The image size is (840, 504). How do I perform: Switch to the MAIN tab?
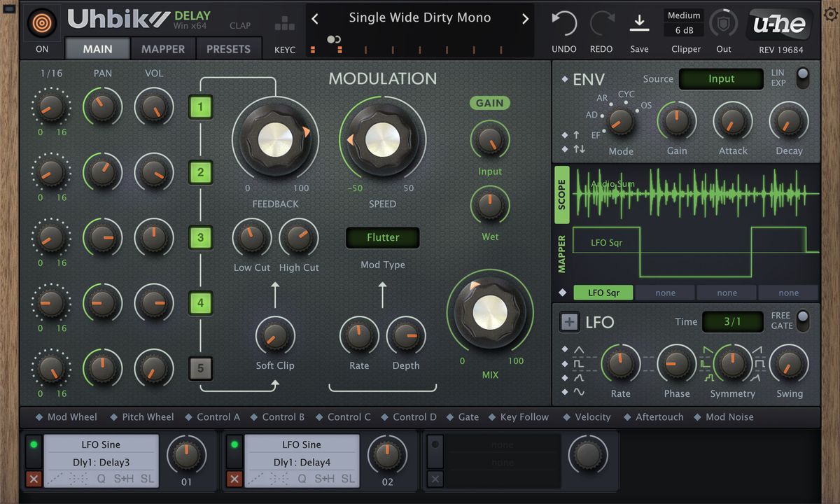[x=97, y=49]
